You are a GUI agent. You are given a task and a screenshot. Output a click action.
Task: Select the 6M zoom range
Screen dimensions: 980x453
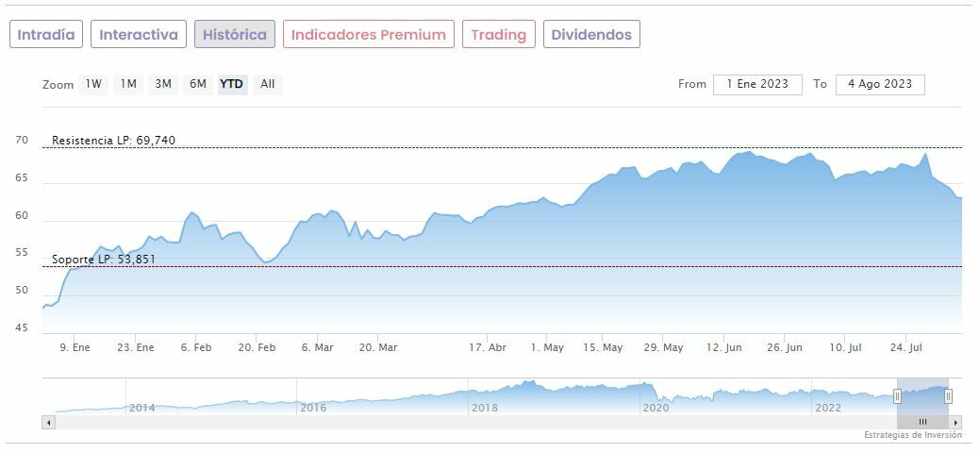point(197,84)
